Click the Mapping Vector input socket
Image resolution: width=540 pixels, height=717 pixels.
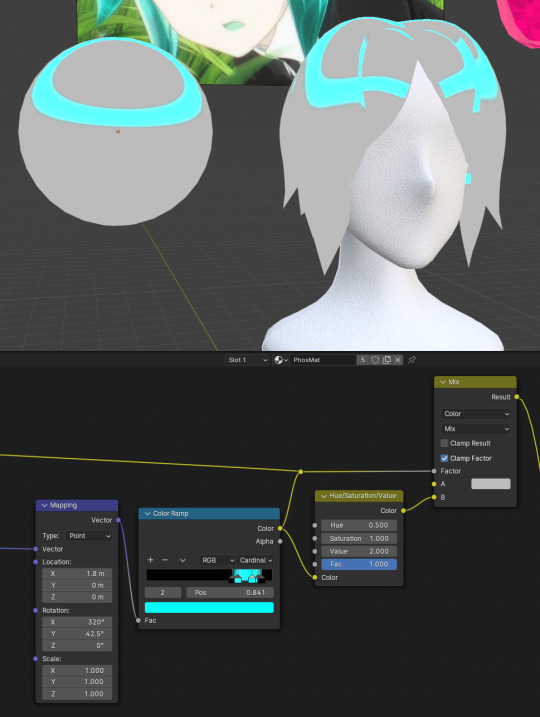pos(36,549)
